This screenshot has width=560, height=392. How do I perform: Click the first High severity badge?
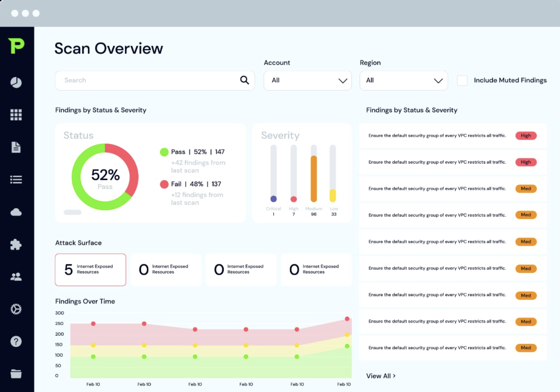[x=526, y=136]
